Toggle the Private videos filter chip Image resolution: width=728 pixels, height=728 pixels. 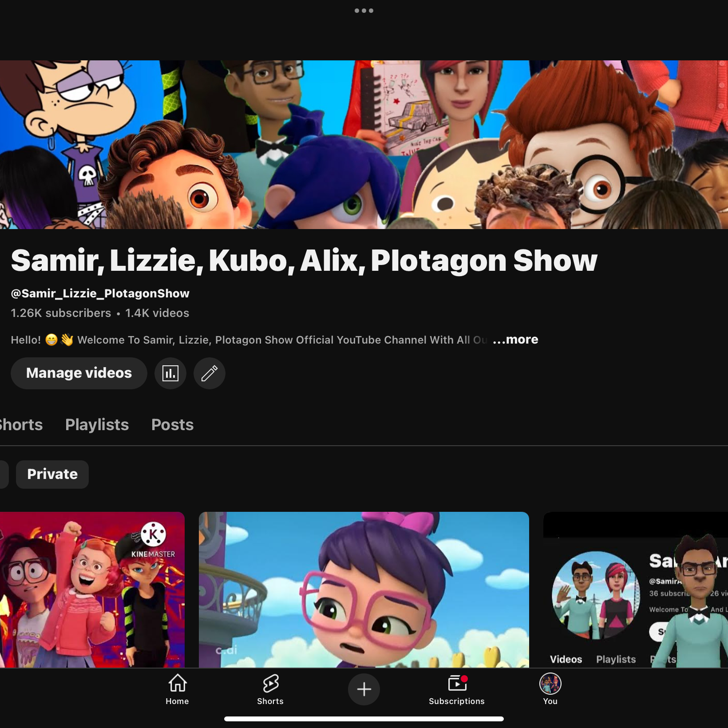[52, 474]
